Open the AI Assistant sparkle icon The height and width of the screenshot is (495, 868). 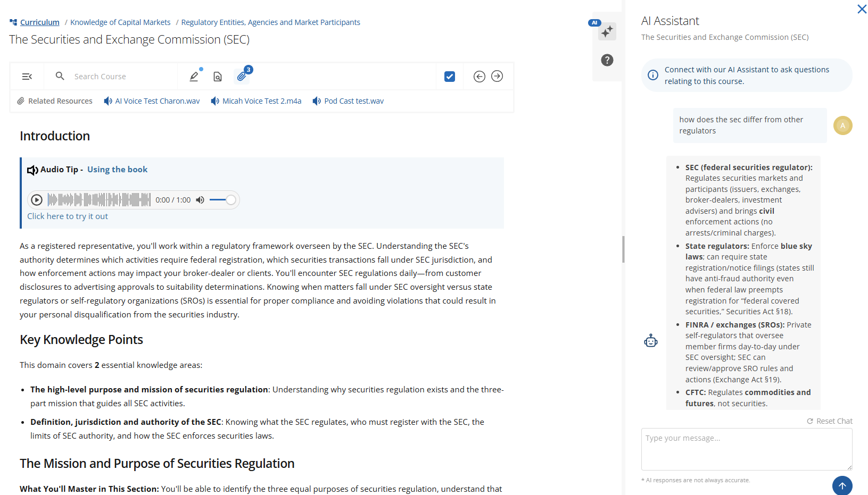click(607, 32)
